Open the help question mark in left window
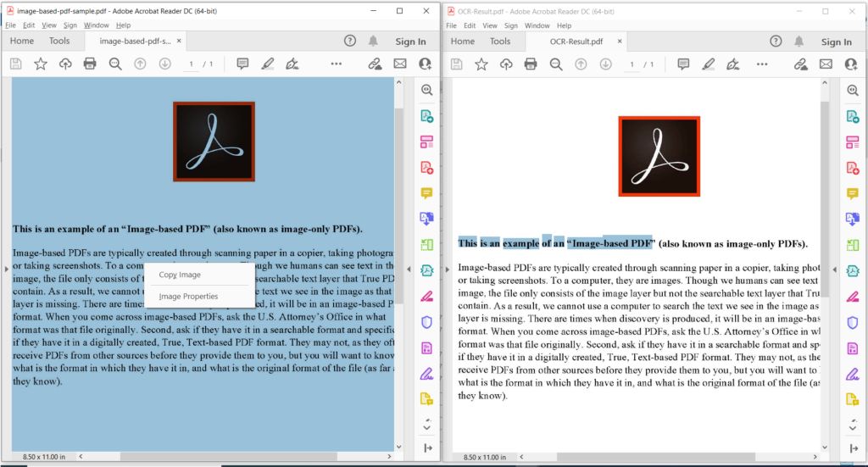 pos(350,41)
